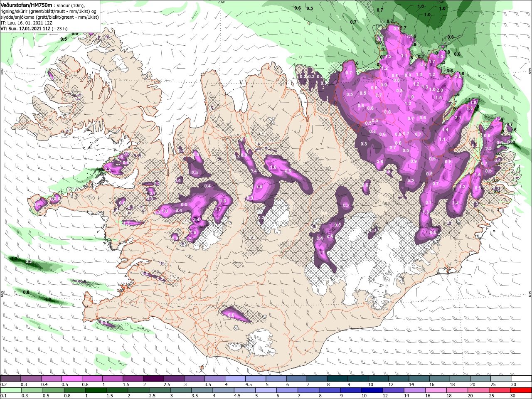
Task: Pick the dark plum 0.2 swatch in upper scale
Action: [x=10, y=379]
